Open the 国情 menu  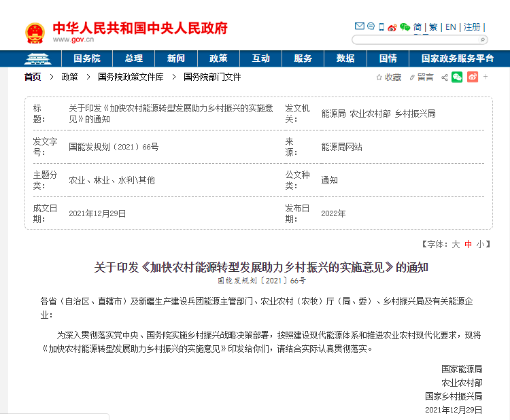388,58
